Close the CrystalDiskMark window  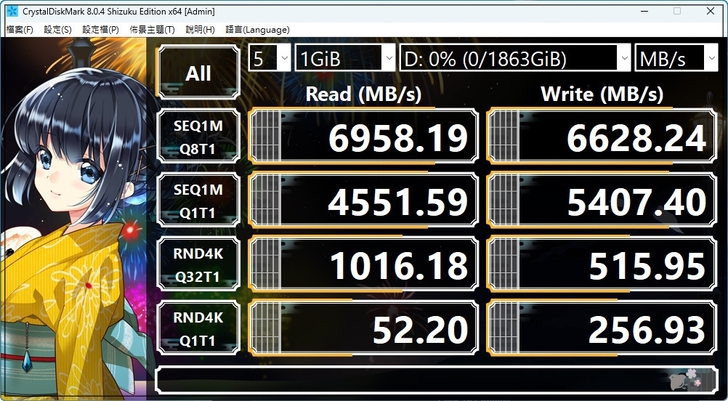click(710, 11)
